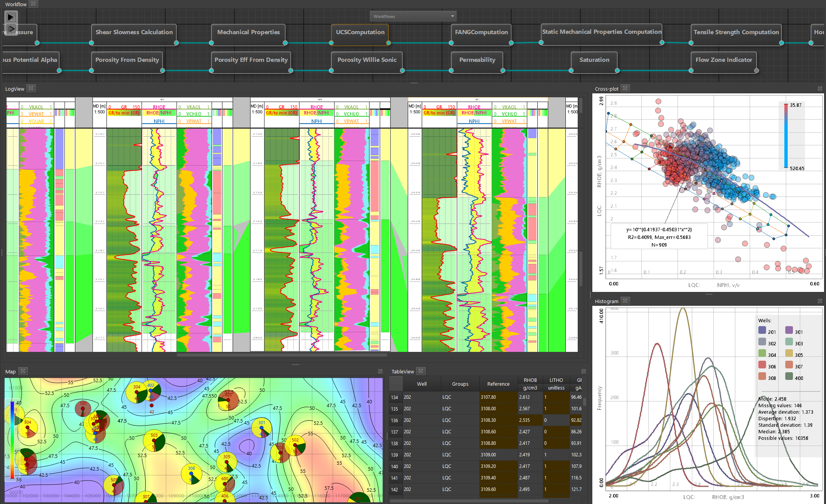This screenshot has height=504, width=826.
Task: Select the UCSComputation workflow node
Action: click(360, 32)
